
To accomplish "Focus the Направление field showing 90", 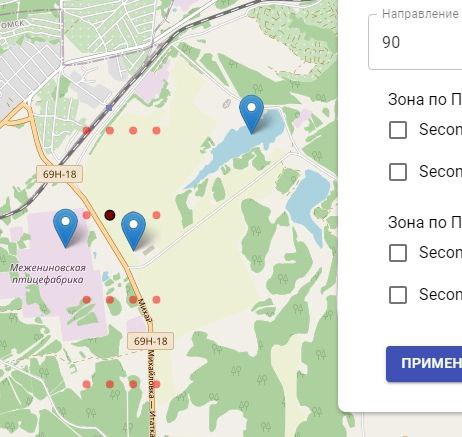I will coord(415,42).
